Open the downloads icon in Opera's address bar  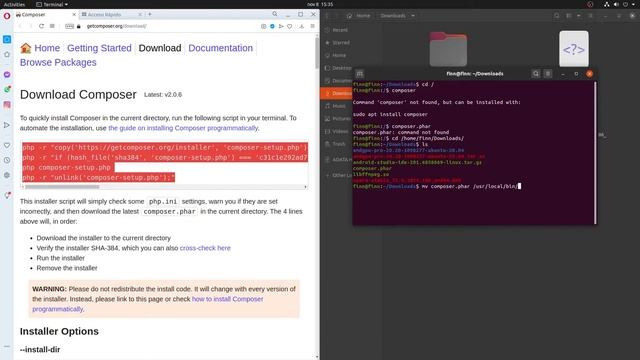click(302, 26)
